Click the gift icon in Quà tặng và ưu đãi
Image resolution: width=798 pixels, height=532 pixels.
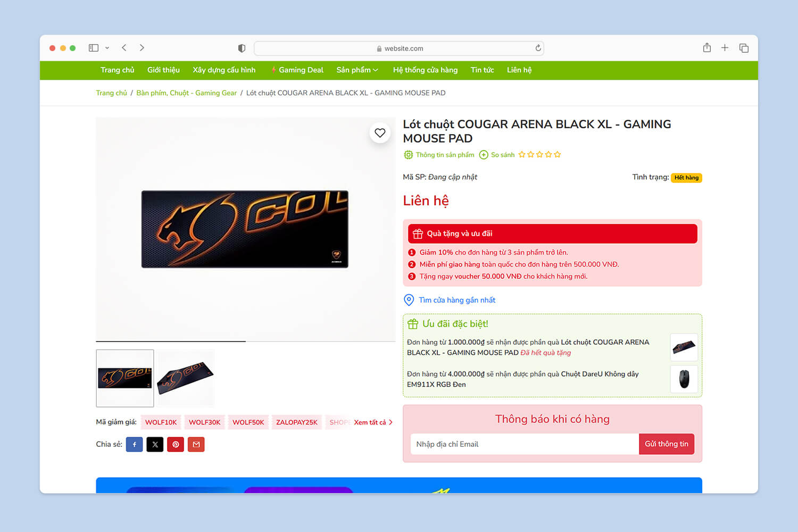click(x=418, y=234)
